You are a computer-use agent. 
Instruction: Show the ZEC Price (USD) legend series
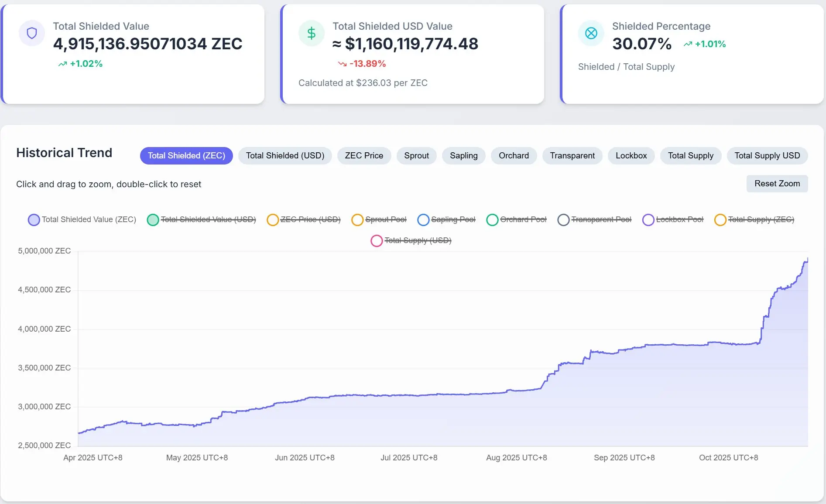304,219
